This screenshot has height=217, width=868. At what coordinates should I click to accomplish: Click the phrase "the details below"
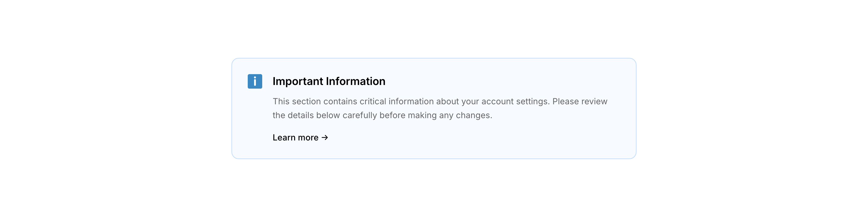[x=306, y=115]
